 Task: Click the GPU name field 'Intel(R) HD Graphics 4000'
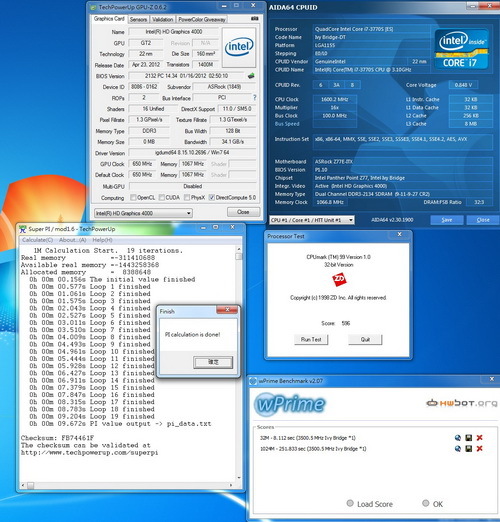[174, 32]
